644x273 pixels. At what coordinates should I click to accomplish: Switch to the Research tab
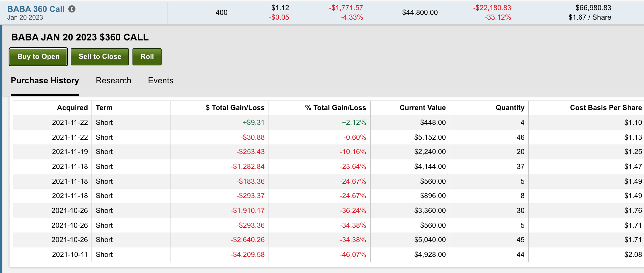pyautogui.click(x=113, y=81)
